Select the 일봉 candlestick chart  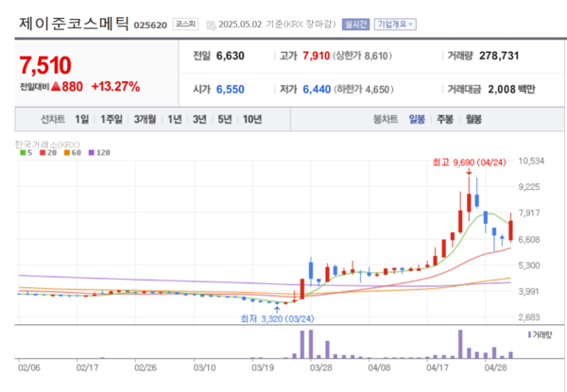(x=417, y=119)
